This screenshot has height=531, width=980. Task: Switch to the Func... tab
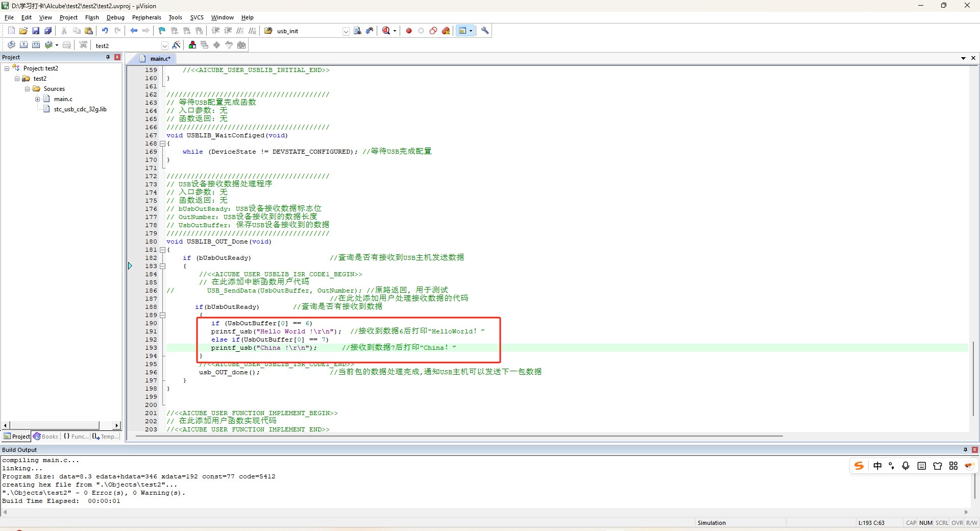(x=76, y=437)
